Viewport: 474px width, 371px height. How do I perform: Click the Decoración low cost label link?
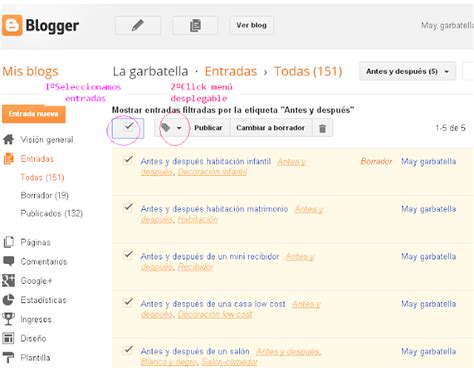[215, 314]
